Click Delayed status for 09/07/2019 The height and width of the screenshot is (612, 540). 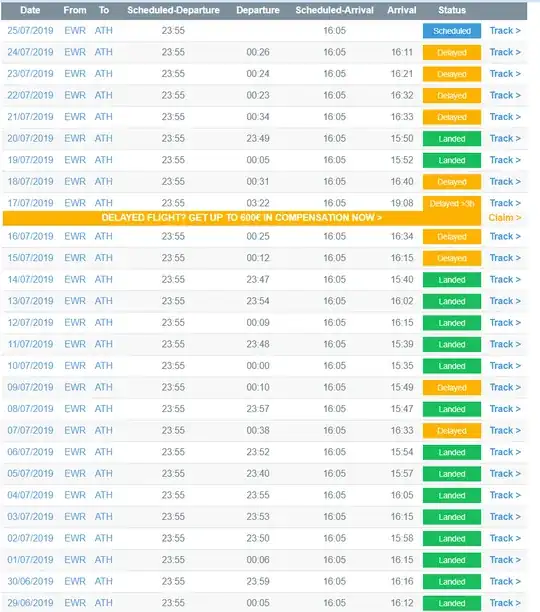[452, 388]
